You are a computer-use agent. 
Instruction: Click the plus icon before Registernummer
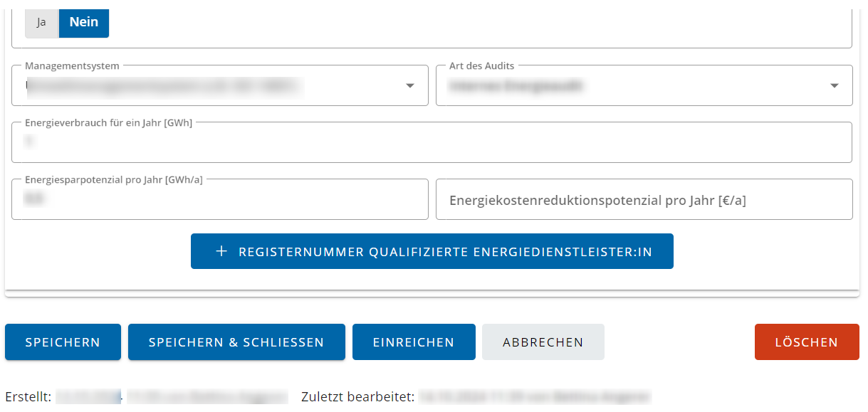(x=221, y=251)
